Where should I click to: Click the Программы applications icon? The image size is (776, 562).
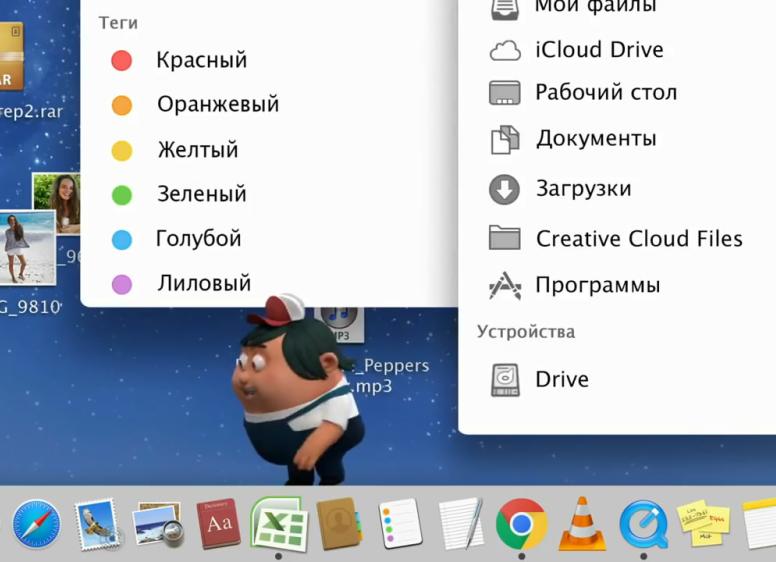click(x=505, y=285)
